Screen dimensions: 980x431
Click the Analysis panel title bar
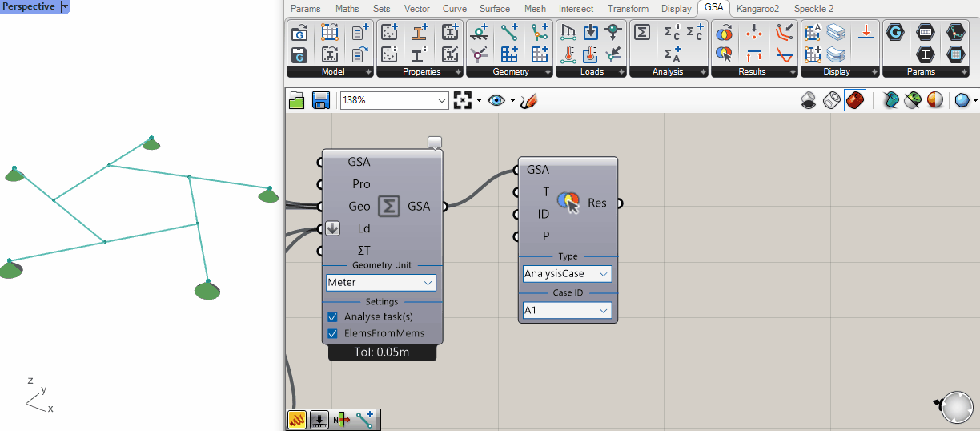(668, 72)
